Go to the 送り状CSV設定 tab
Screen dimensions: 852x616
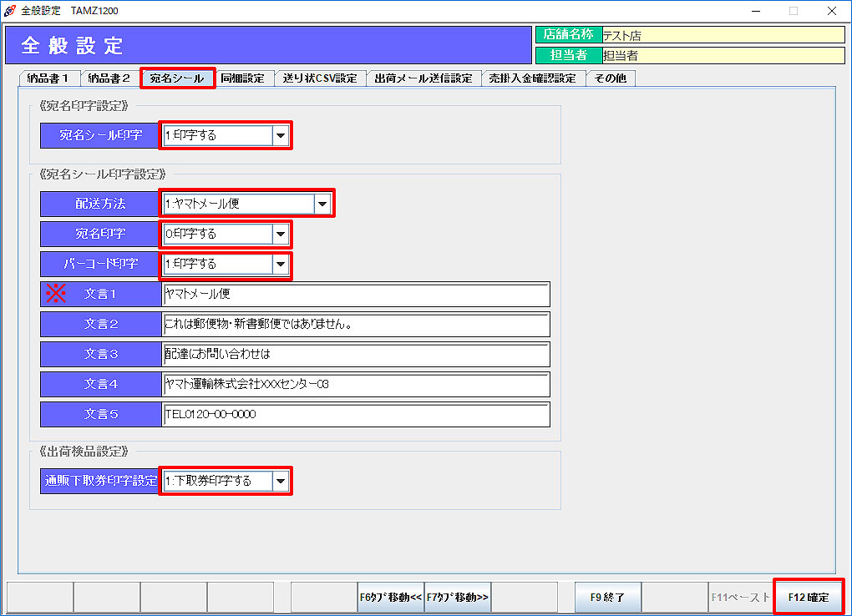point(320,78)
